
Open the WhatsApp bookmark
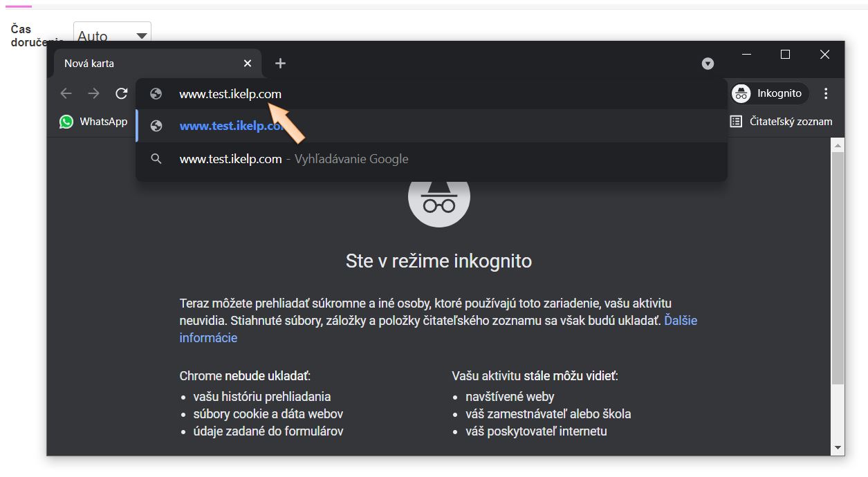[94, 122]
